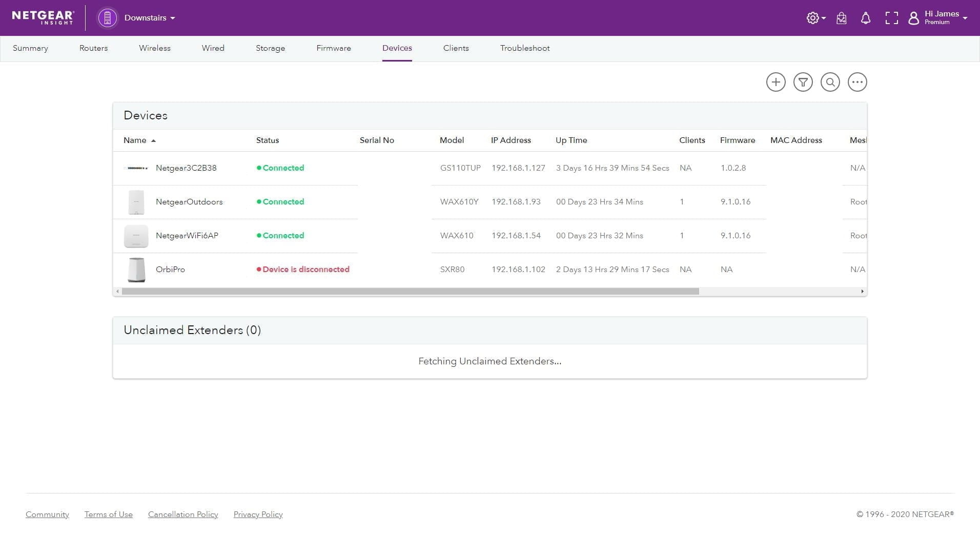Open the Privacy Policy link

pyautogui.click(x=258, y=514)
